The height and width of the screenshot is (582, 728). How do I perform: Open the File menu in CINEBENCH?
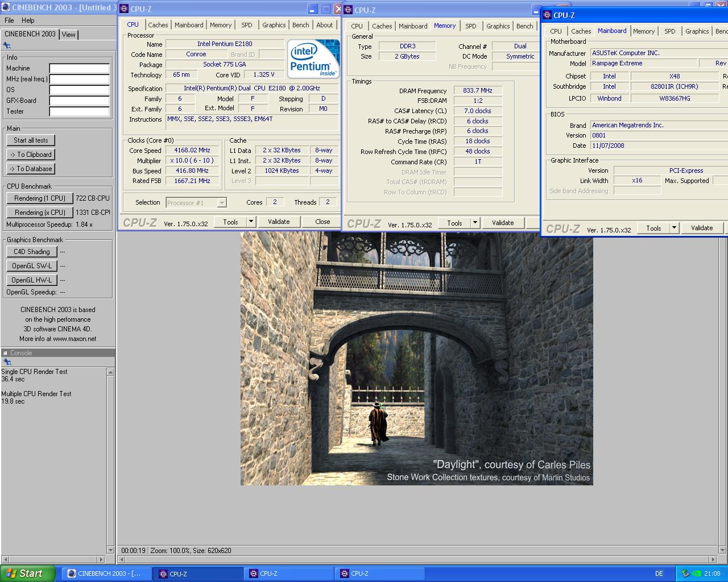[x=9, y=20]
